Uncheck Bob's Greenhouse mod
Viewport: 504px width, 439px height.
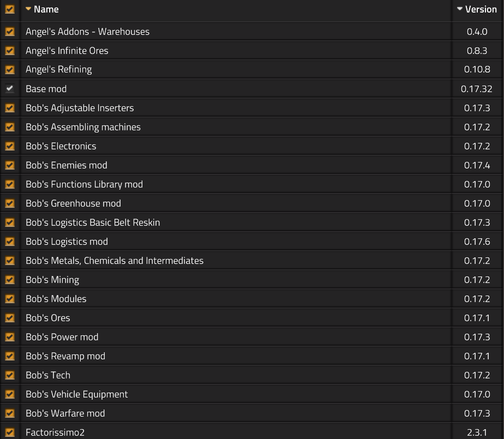10,203
